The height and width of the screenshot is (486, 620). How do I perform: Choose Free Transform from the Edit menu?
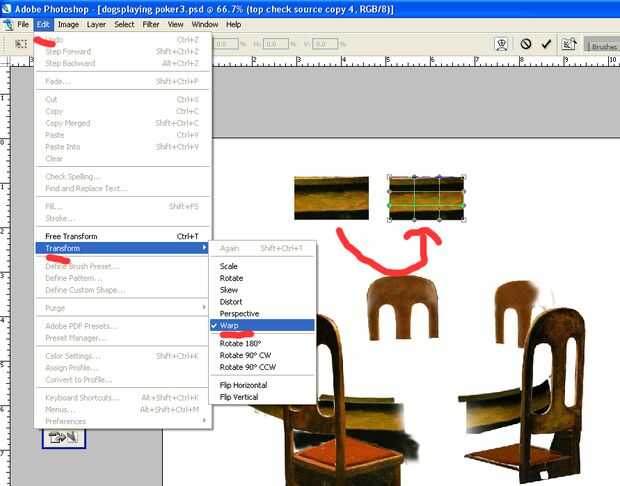click(122, 236)
